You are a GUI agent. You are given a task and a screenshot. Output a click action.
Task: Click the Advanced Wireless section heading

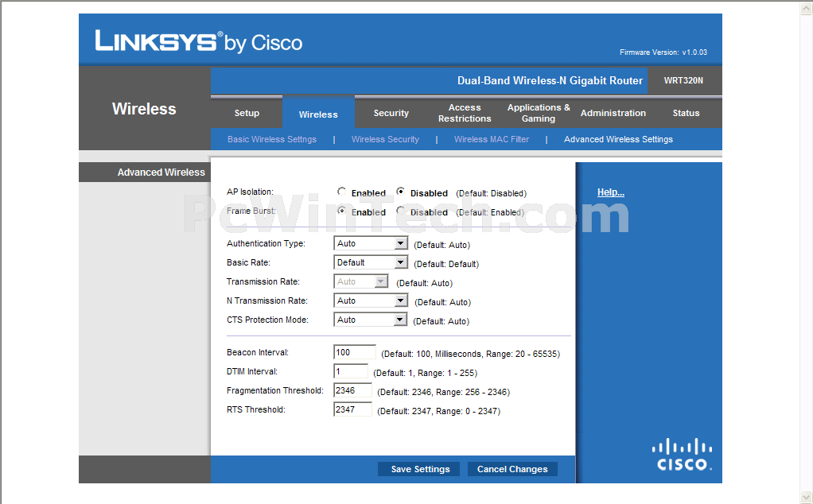(161, 172)
